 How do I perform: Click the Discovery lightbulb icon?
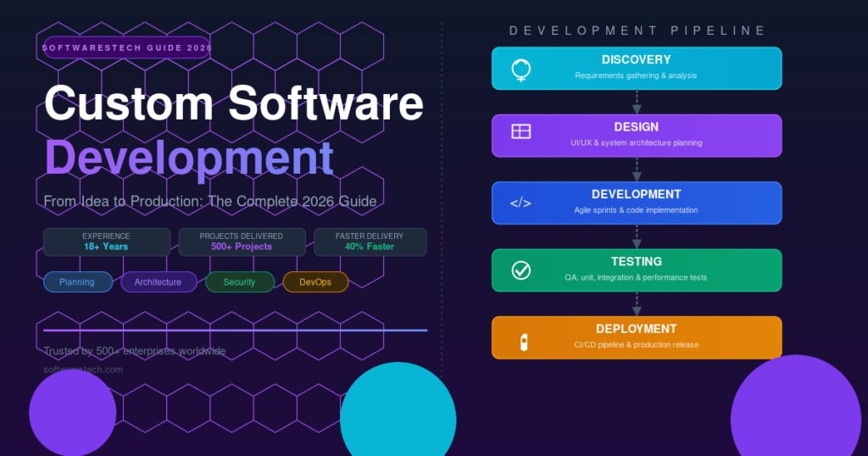pyautogui.click(x=521, y=70)
